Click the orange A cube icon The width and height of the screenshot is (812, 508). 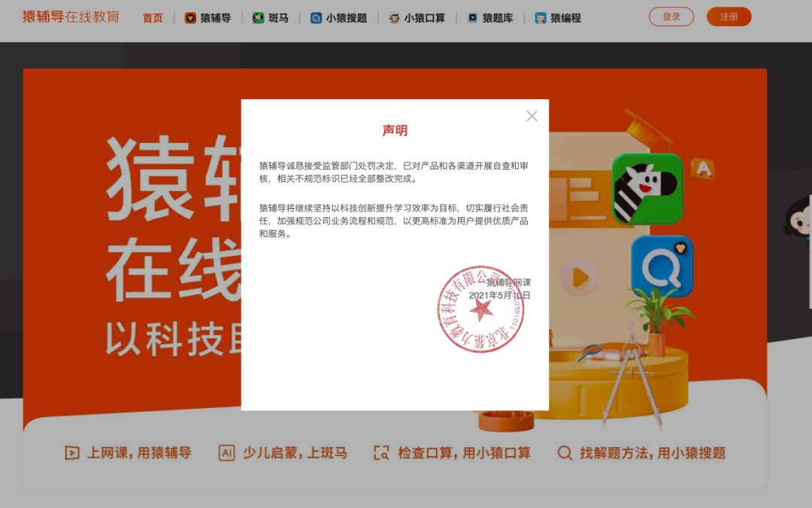(x=703, y=169)
